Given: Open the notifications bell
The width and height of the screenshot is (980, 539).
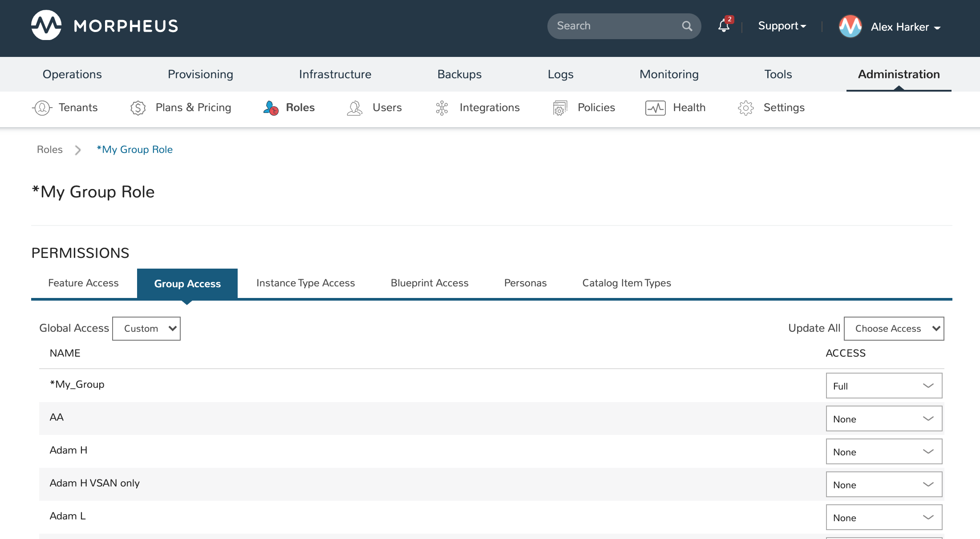Looking at the screenshot, I should tap(724, 26).
